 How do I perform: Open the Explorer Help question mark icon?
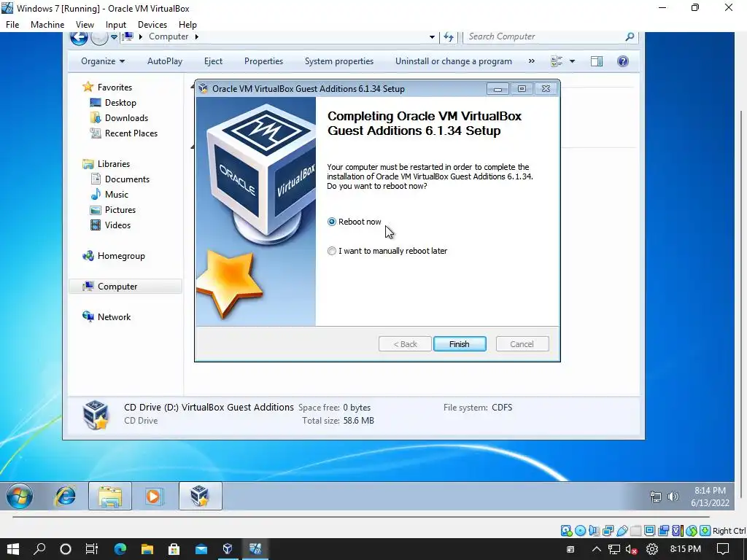(x=623, y=61)
